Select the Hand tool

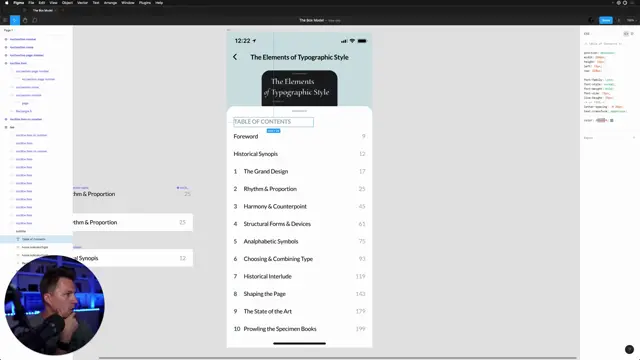click(x=25, y=20)
